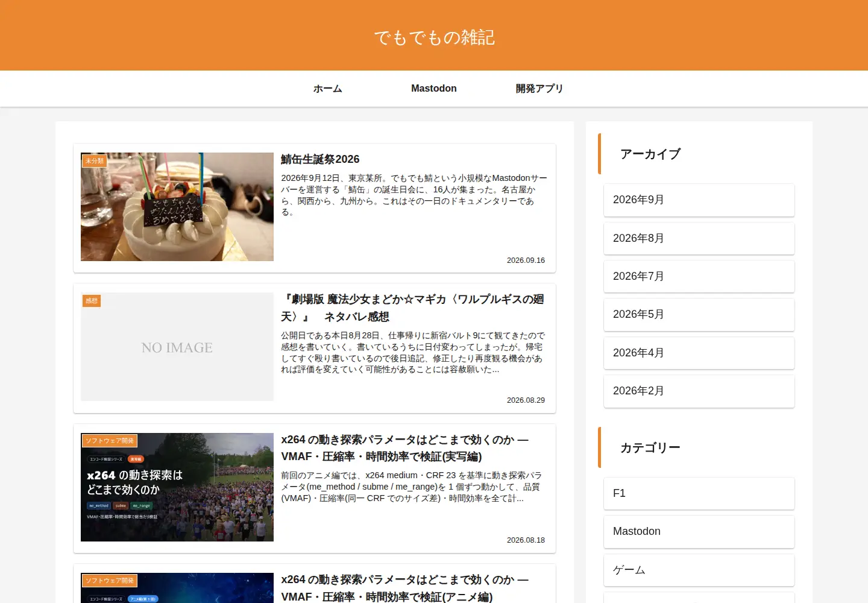Click the ソフトウェア開発 badge on アニメ編 post
The image size is (868, 603).
pos(110,581)
